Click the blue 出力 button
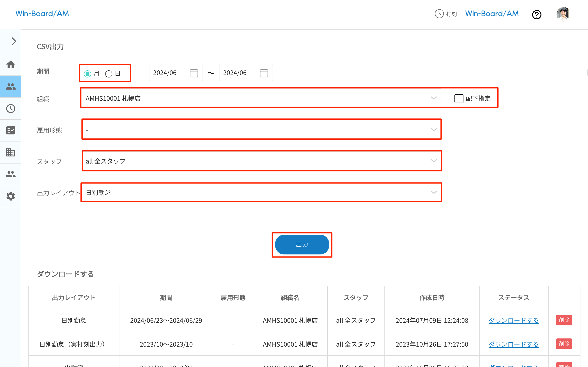 click(302, 244)
